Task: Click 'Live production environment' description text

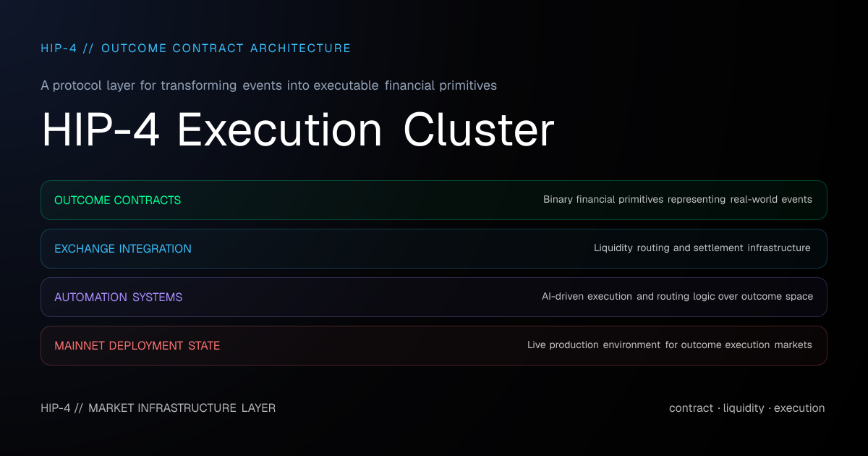Action: pyautogui.click(x=670, y=345)
